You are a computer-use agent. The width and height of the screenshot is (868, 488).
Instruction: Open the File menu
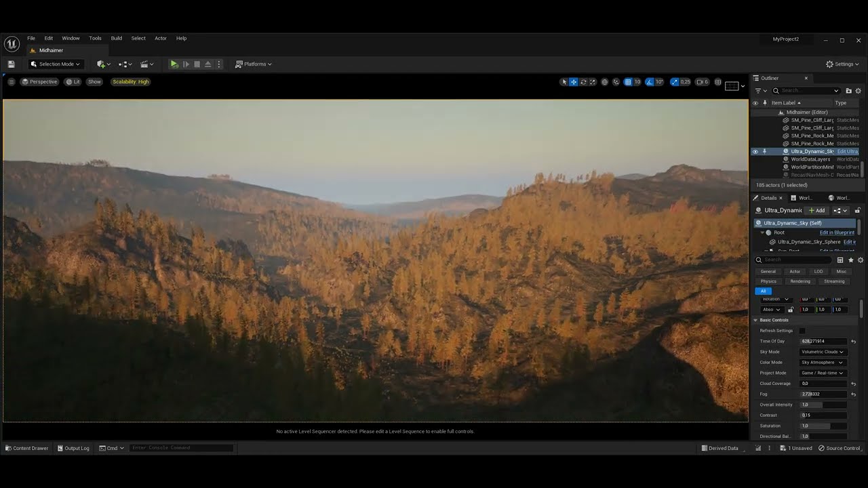pos(31,38)
